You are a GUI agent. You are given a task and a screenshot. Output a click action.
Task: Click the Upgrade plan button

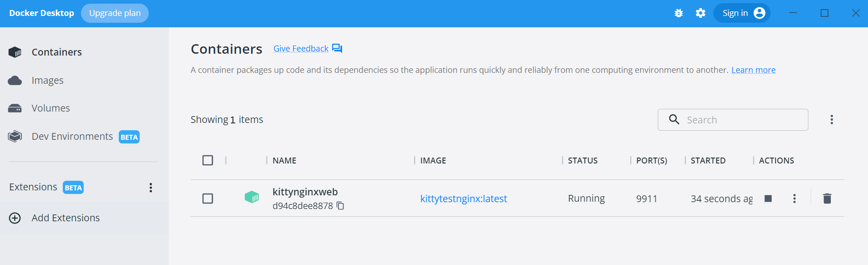pyautogui.click(x=115, y=13)
